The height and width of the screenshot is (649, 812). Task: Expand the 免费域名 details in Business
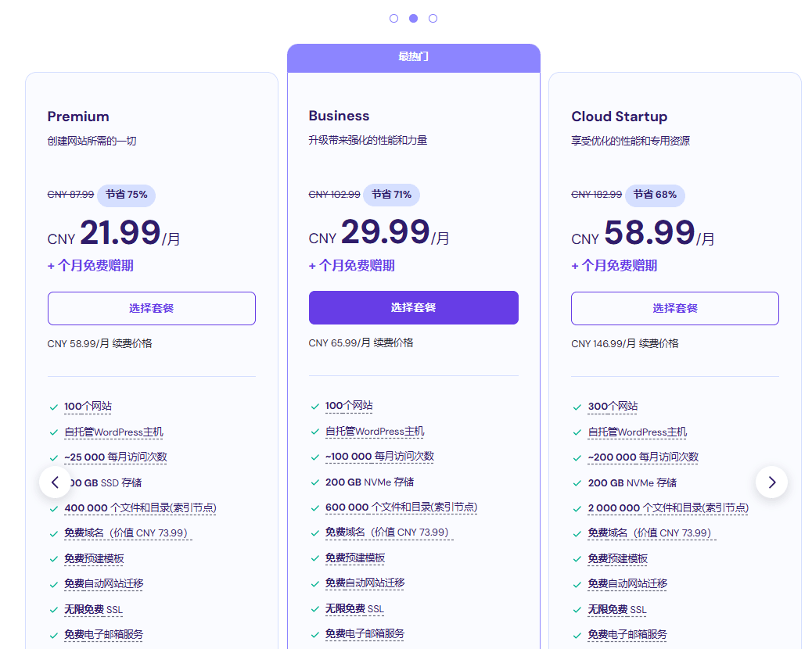tap(389, 532)
